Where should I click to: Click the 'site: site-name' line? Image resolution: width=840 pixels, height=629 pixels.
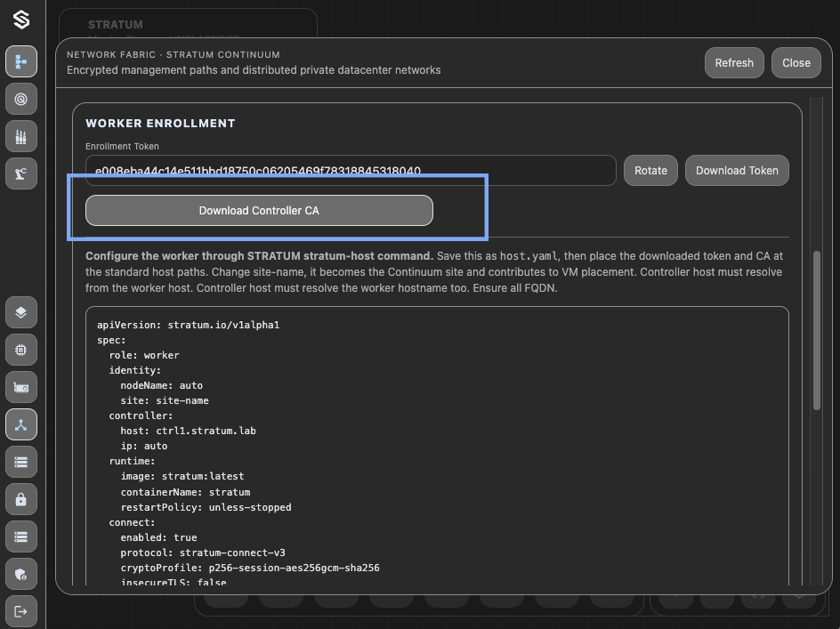165,400
